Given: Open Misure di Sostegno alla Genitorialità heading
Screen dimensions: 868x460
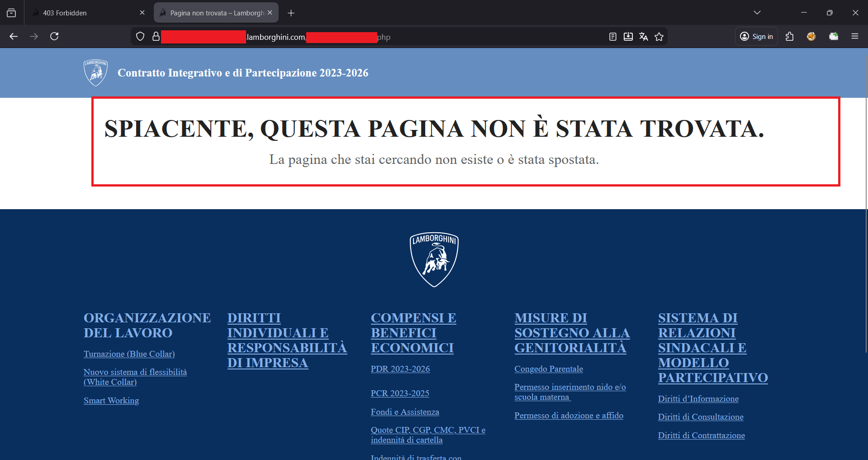Looking at the screenshot, I should 572,333.
